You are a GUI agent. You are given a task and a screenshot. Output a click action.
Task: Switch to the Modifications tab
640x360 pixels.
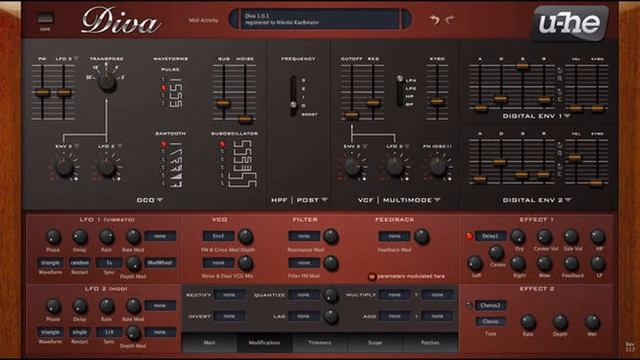(x=264, y=343)
